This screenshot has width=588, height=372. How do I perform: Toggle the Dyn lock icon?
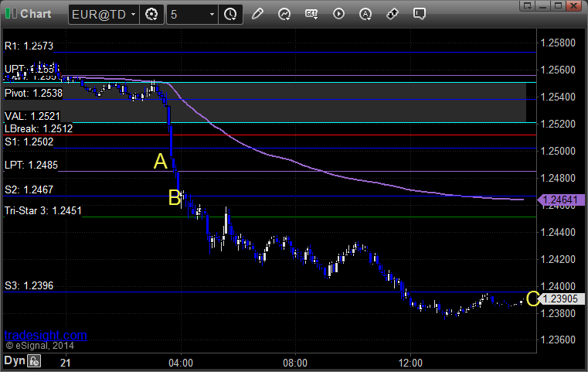coord(34,361)
